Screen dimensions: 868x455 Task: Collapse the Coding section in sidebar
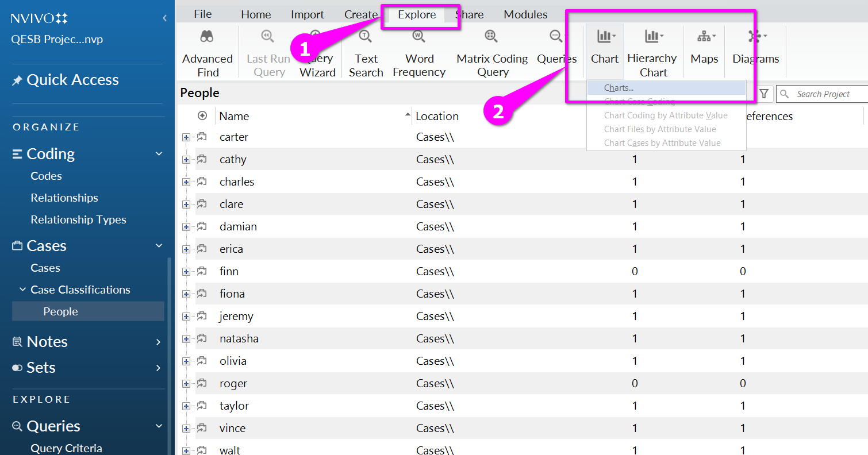point(159,154)
